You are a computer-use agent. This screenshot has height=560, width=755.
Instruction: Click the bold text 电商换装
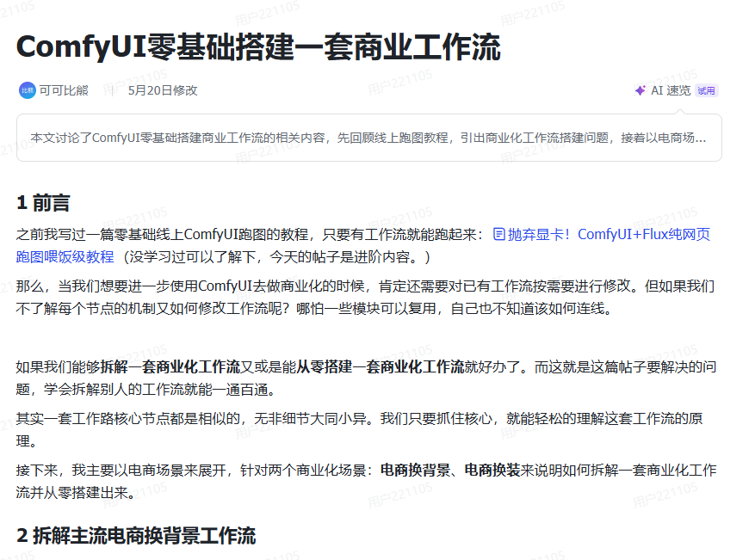coord(492,470)
